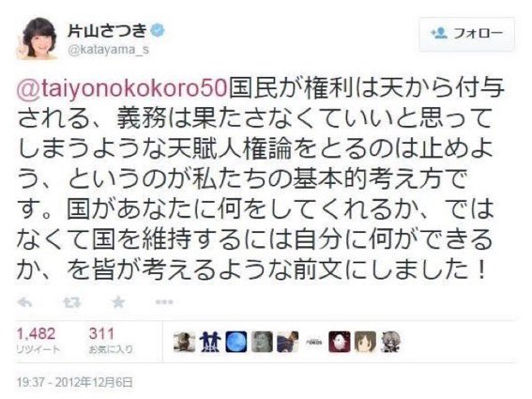This screenshot has height=399, width=532.
Task: Click the last gray-haired character avatar
Action: pos(391,342)
